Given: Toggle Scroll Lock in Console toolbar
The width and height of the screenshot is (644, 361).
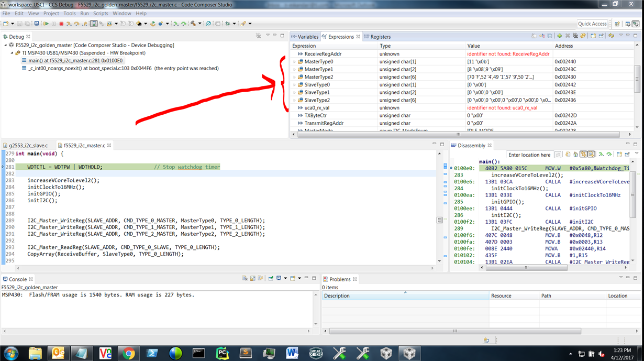Looking at the screenshot, I should (252, 279).
